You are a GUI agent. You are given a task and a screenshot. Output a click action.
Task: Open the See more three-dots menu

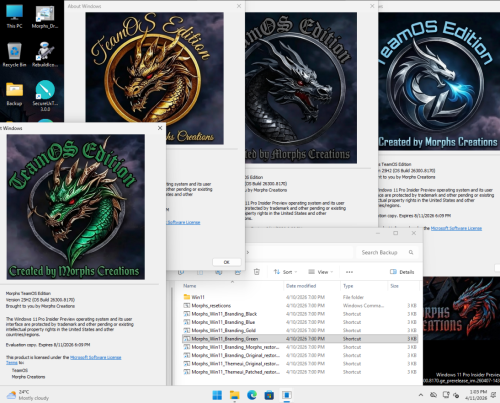(x=349, y=272)
